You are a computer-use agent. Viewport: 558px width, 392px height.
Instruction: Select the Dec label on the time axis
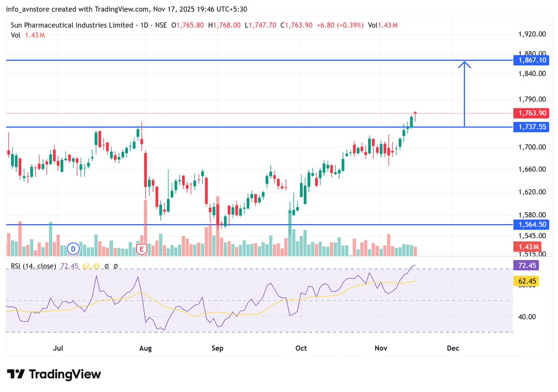tap(453, 348)
